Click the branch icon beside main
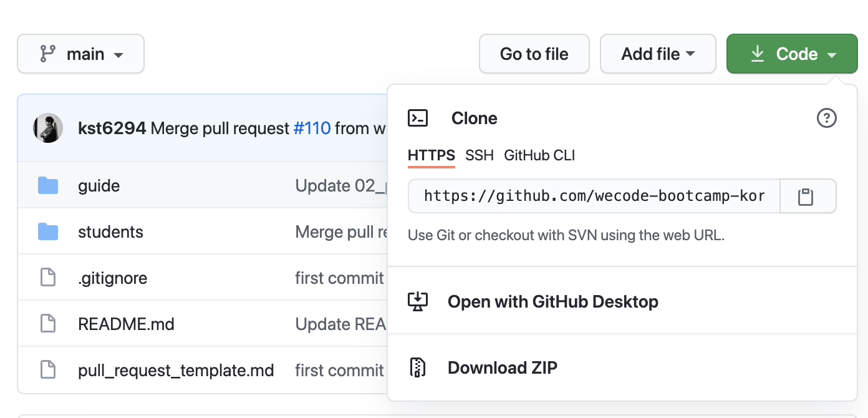868x418 pixels. pos(47,54)
